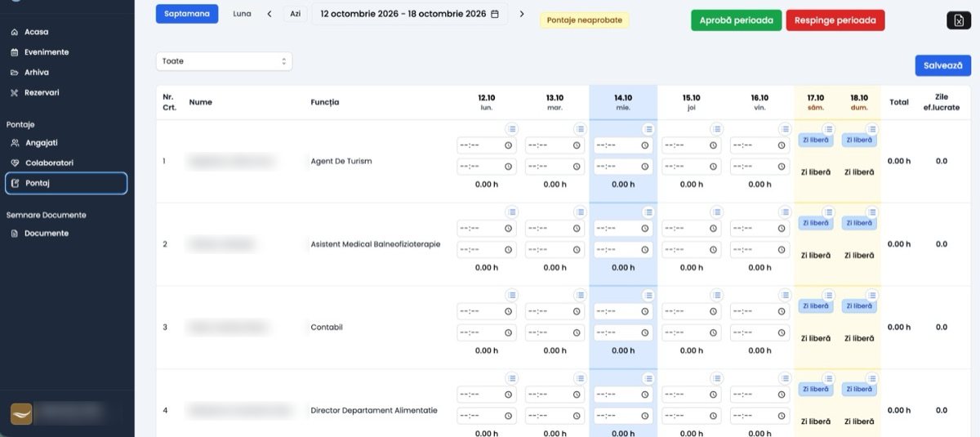Switch to Saptamana view
The image size is (980, 437).
pyautogui.click(x=187, y=14)
